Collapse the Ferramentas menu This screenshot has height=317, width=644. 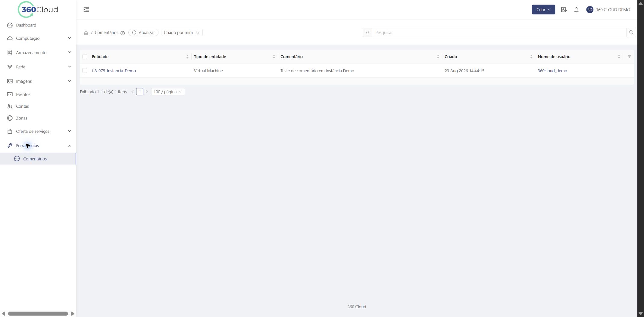(x=38, y=146)
